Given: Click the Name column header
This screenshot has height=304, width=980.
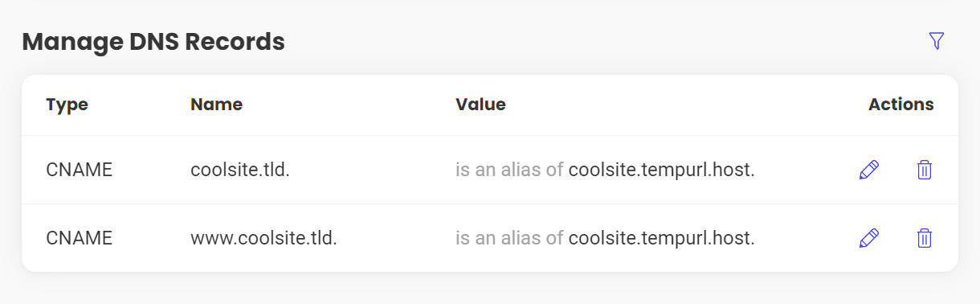Looking at the screenshot, I should pos(216,105).
